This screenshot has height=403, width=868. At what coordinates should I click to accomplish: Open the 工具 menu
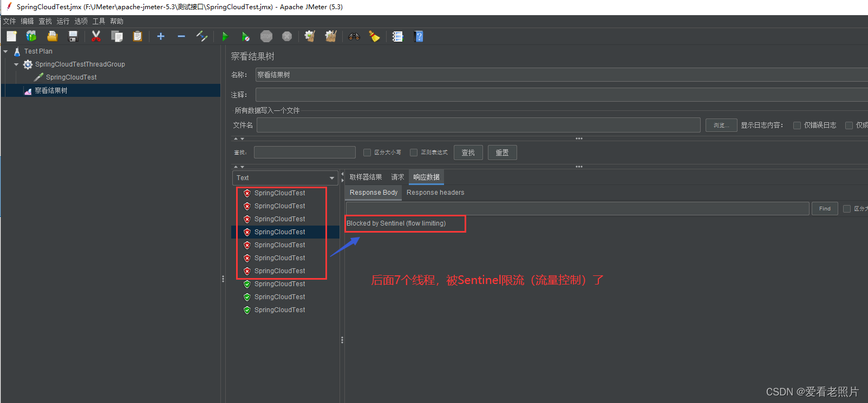point(99,21)
